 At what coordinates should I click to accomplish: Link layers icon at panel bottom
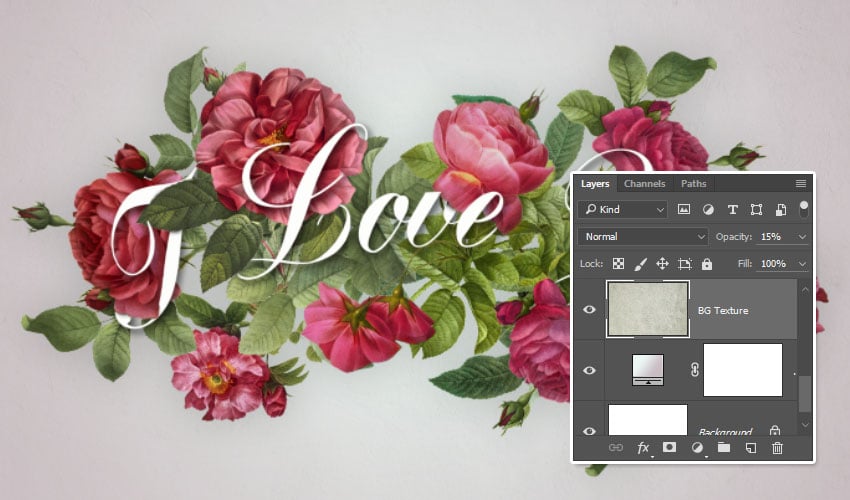[x=616, y=447]
